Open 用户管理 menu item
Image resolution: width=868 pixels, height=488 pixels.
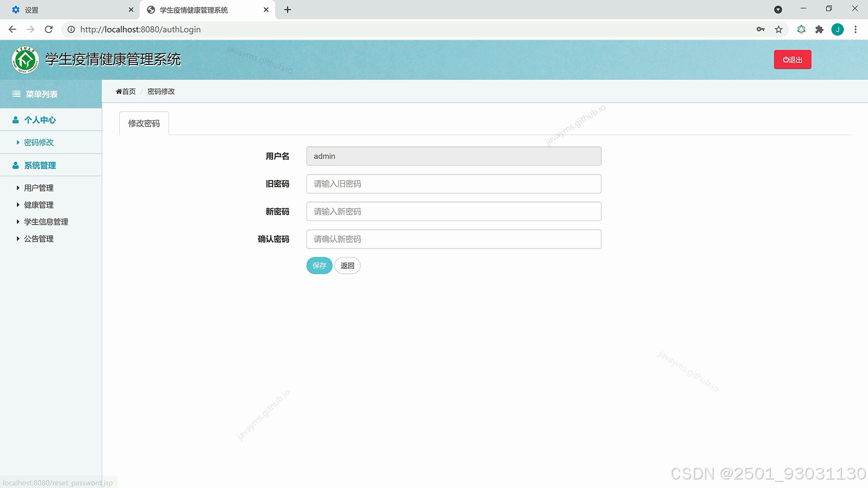coord(39,188)
